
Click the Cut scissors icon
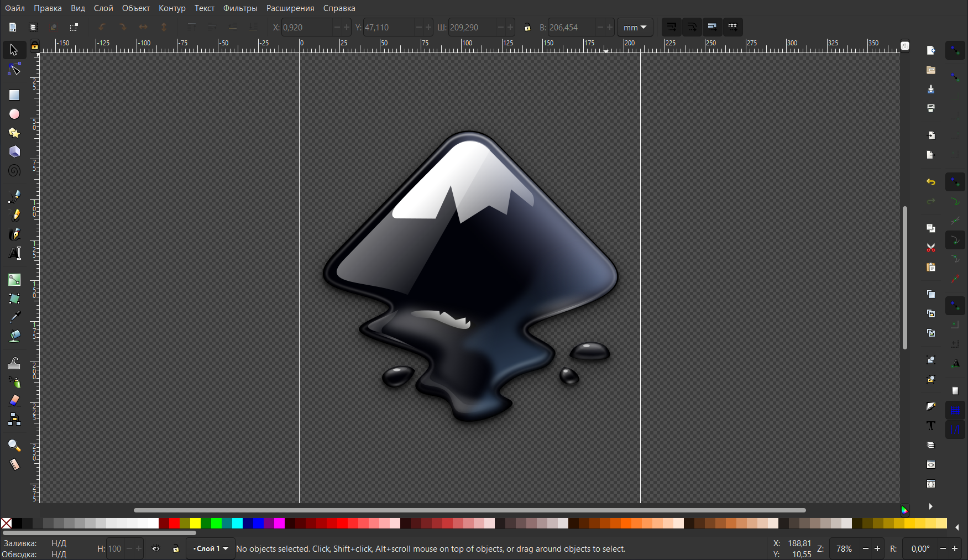pyautogui.click(x=931, y=247)
